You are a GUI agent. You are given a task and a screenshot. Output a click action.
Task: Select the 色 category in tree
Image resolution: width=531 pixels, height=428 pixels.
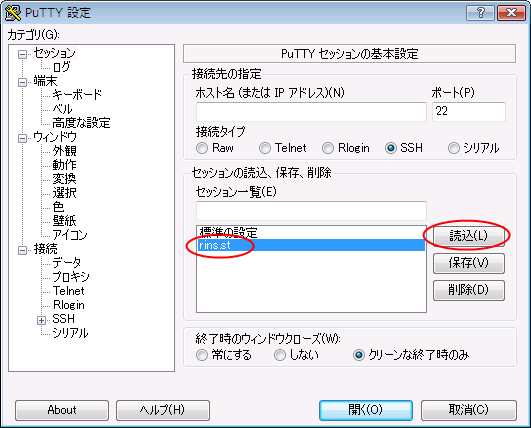tap(58, 207)
